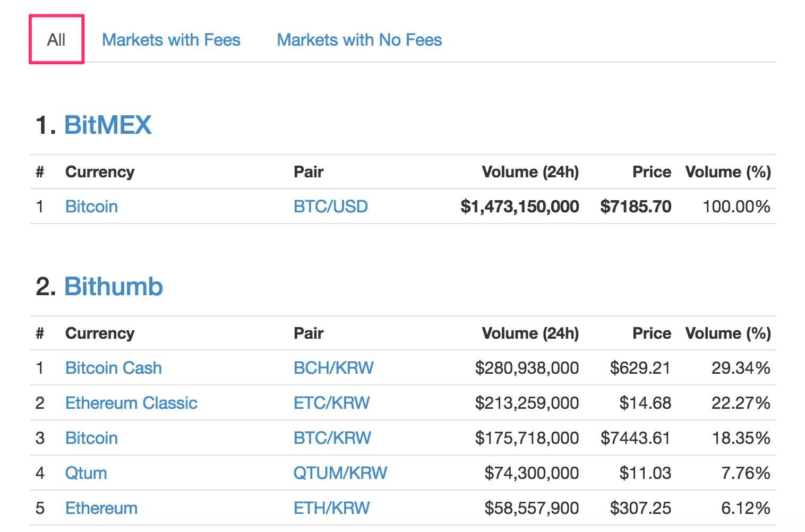Click the $7185.70 price value
This screenshot has height=532, width=805.
636,207
